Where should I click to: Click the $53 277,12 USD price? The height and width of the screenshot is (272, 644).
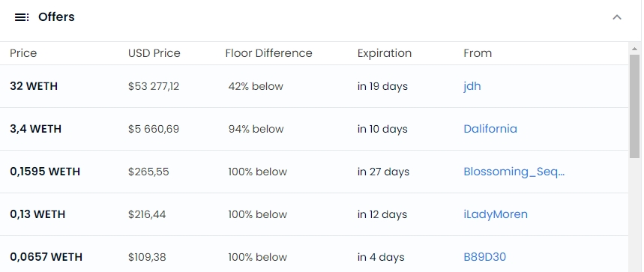coord(154,86)
